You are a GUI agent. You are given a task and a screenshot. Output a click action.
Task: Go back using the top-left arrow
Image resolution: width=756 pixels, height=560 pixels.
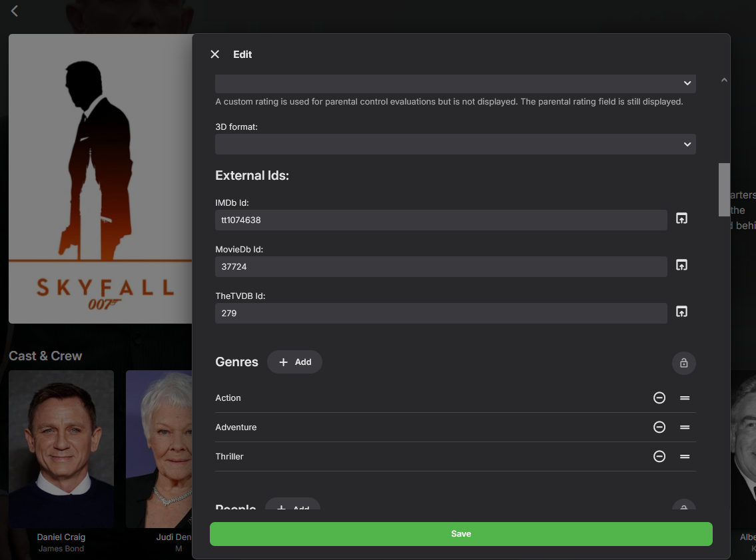(x=15, y=11)
